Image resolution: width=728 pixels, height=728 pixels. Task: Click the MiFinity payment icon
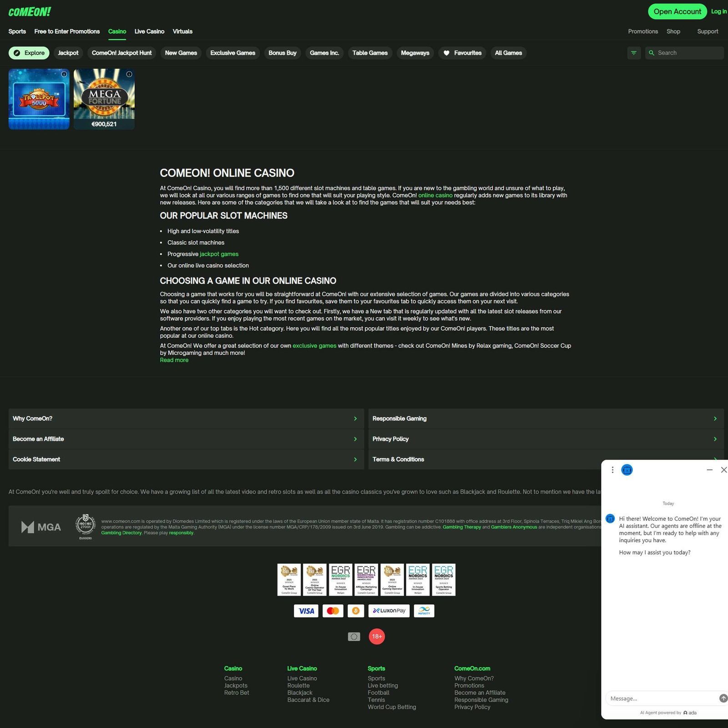click(x=424, y=611)
